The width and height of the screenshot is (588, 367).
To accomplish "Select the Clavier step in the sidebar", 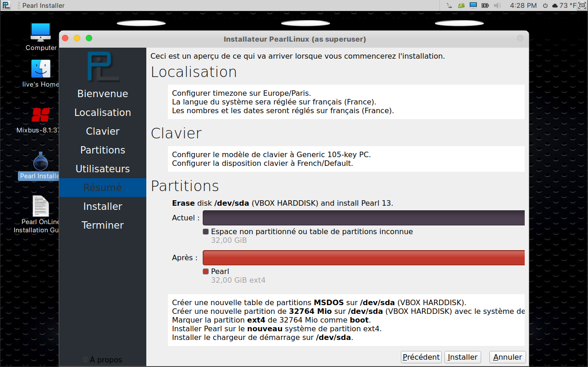I will (x=103, y=131).
